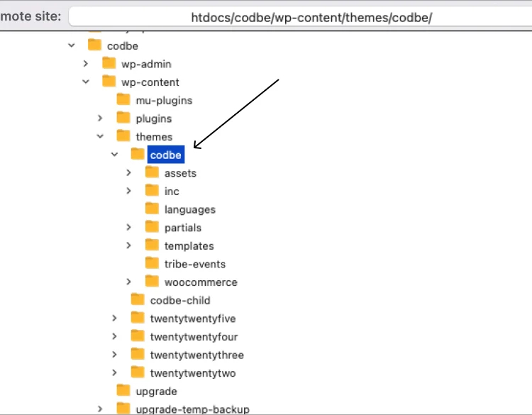Collapse the highlighted codbe theme chevron
The image size is (532, 415).
coord(114,155)
